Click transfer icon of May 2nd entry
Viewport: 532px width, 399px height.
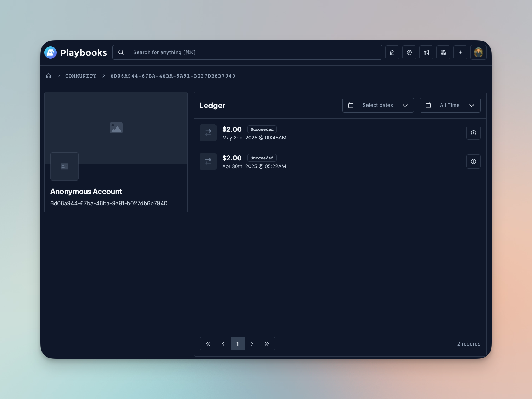pyautogui.click(x=208, y=133)
